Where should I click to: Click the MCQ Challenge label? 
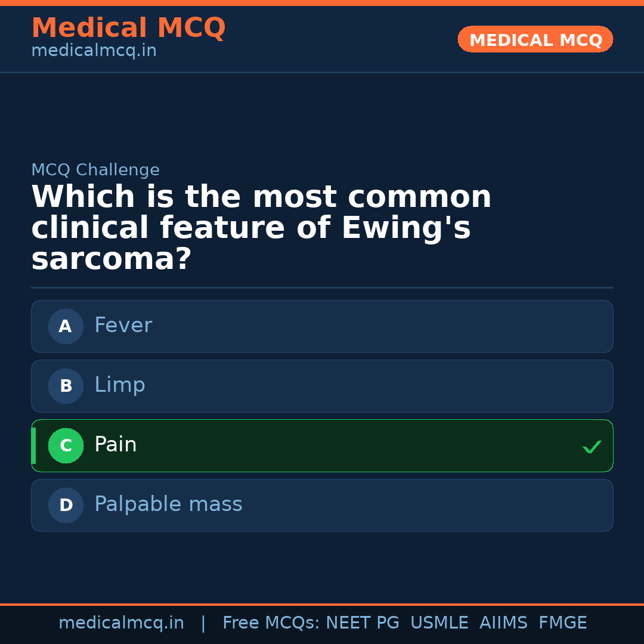95,170
